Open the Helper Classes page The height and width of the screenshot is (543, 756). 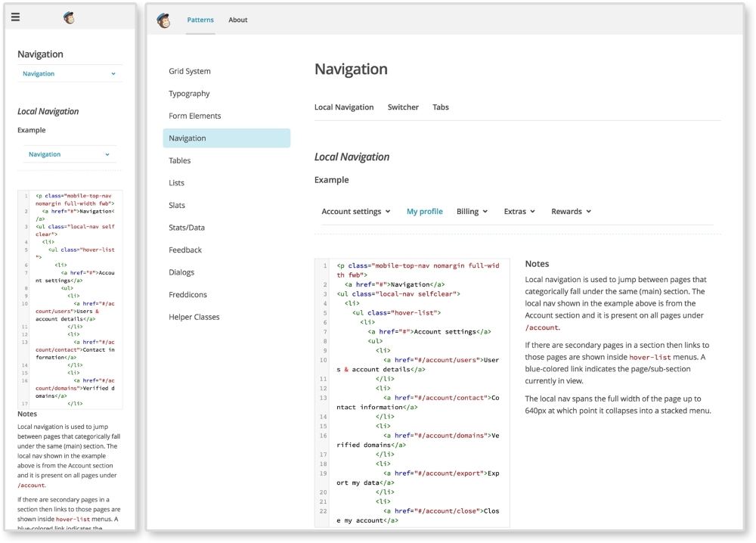pos(195,316)
